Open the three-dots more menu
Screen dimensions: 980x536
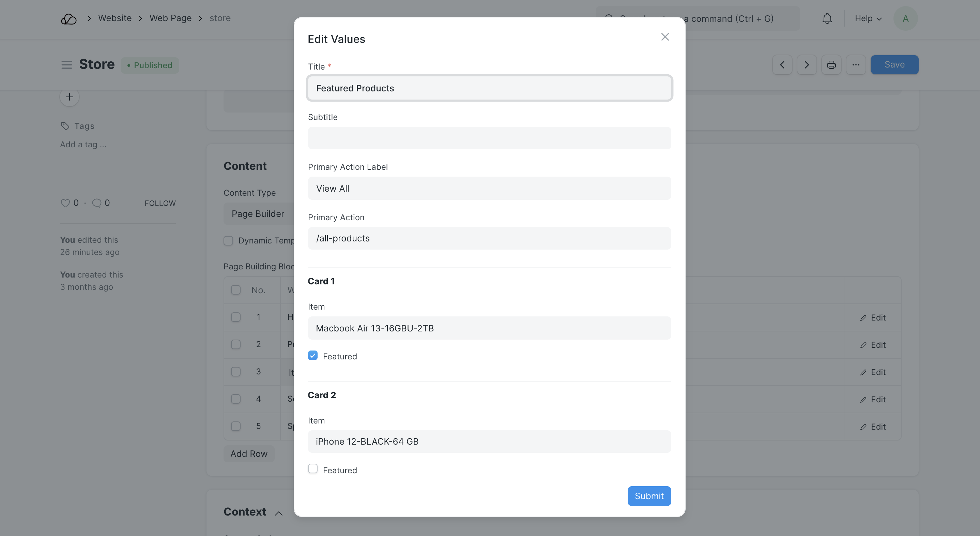point(856,65)
